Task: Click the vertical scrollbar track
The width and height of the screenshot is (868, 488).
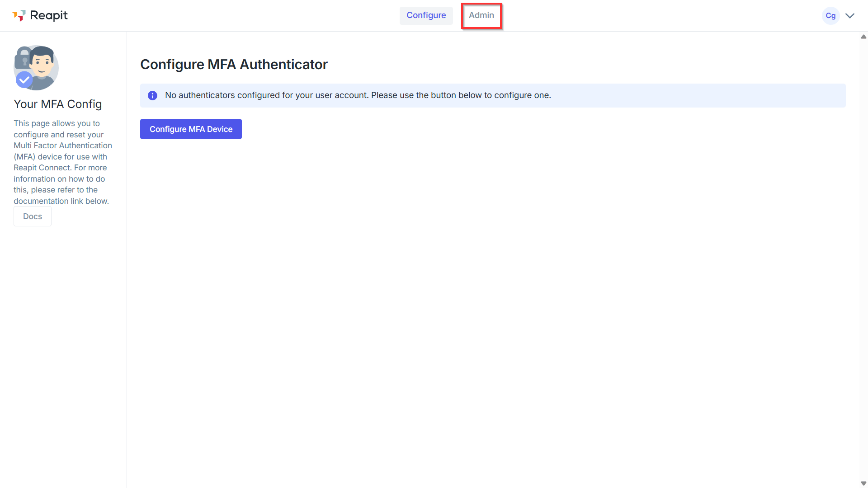Action: [x=863, y=260]
